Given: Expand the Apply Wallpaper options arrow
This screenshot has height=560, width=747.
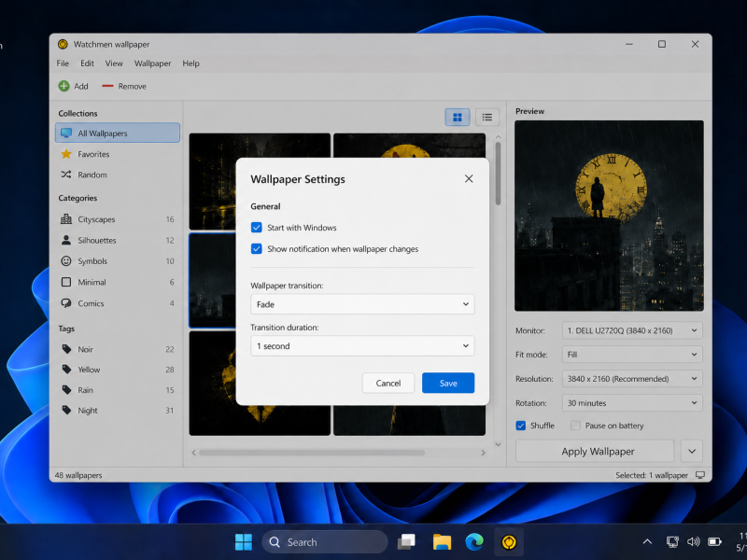Looking at the screenshot, I should (x=692, y=451).
